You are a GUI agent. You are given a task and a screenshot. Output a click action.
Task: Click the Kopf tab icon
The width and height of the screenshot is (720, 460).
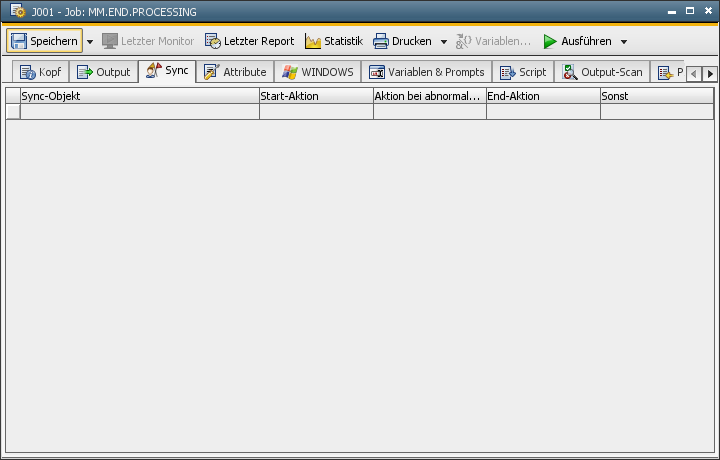coord(28,72)
